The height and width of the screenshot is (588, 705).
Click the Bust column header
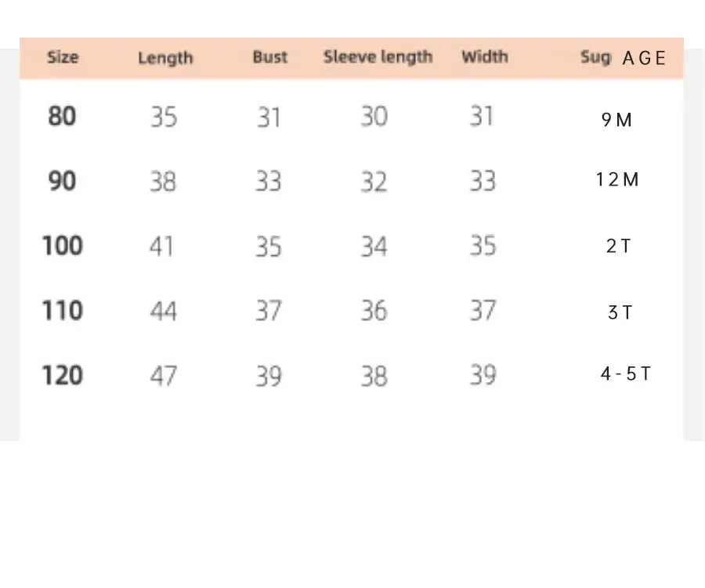pos(270,57)
